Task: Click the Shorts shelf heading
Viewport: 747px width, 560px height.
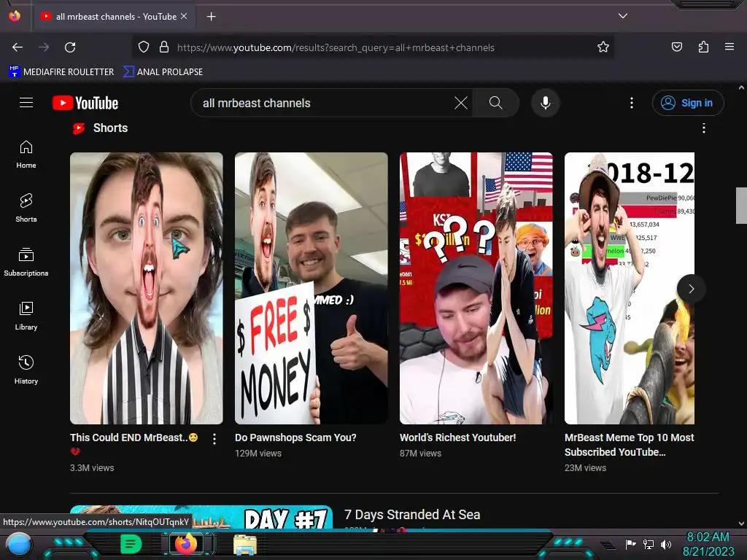Action: tap(111, 128)
